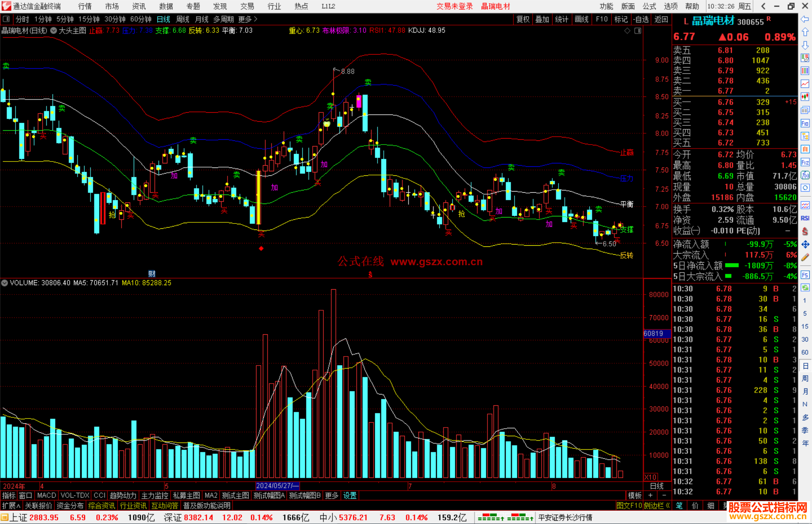Open the candlestick chart icon in sidebar
The width and height of the screenshot is (812, 524).
click(x=805, y=97)
